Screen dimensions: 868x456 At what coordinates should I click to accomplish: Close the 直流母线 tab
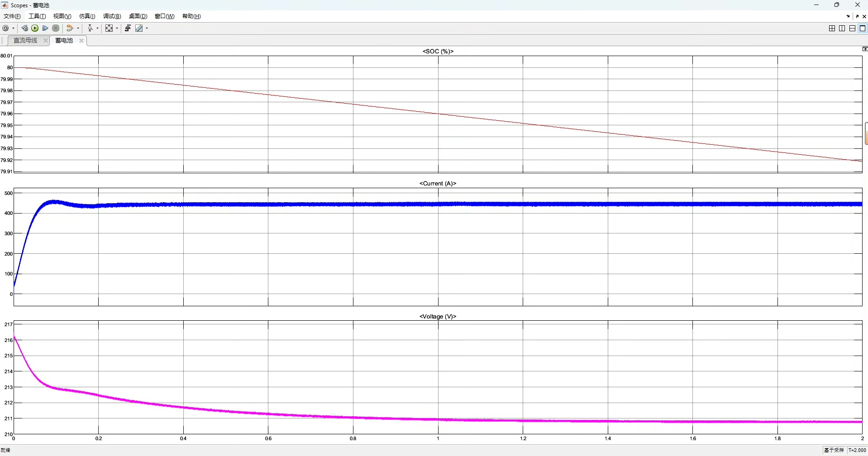coord(45,41)
